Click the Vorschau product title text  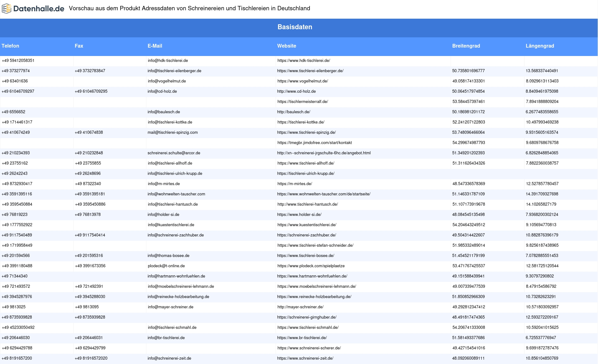coord(189,8)
